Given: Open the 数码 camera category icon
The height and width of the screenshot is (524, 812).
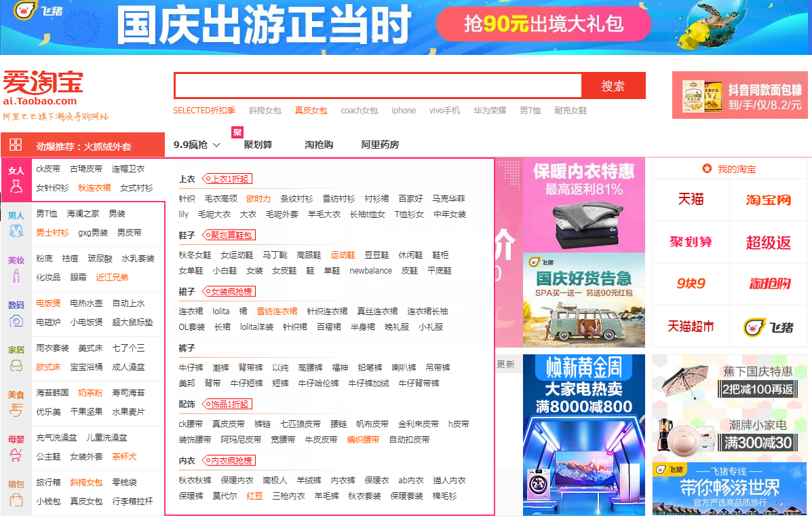Looking at the screenshot, I should (x=16, y=321).
